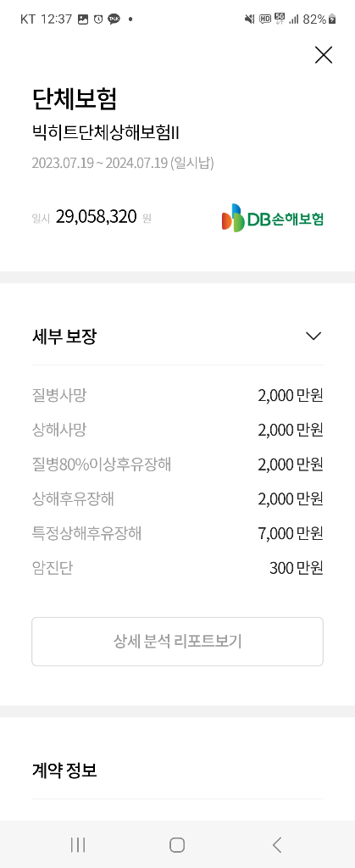The image size is (355, 868).
Task: Select the 특정상해후유장해 7,000 만원 row
Action: (178, 534)
